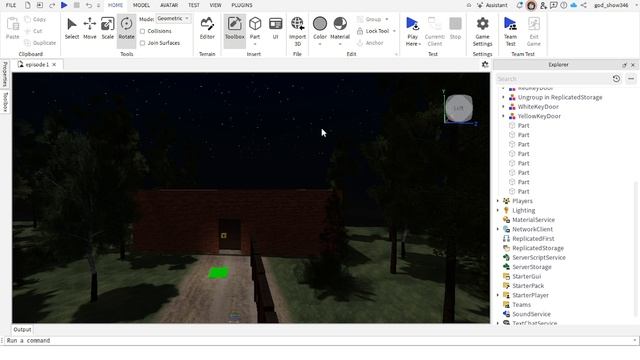This screenshot has height=360, width=640.
Task: Open the UI insert tool
Action: point(276,28)
